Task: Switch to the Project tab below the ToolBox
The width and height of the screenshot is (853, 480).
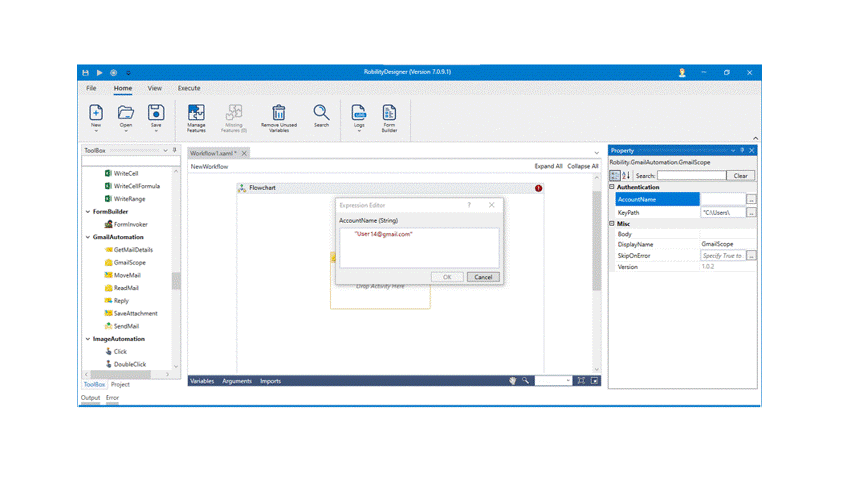Action: (x=120, y=384)
